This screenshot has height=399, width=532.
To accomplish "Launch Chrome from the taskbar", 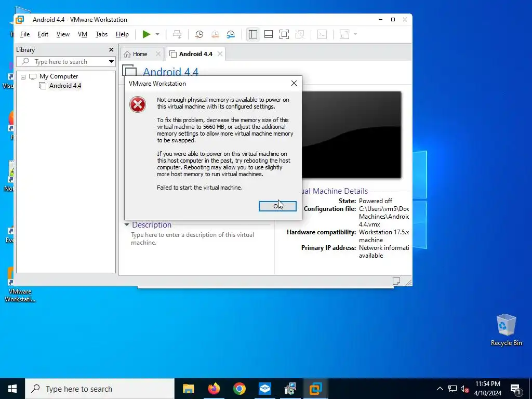I will pyautogui.click(x=239, y=389).
